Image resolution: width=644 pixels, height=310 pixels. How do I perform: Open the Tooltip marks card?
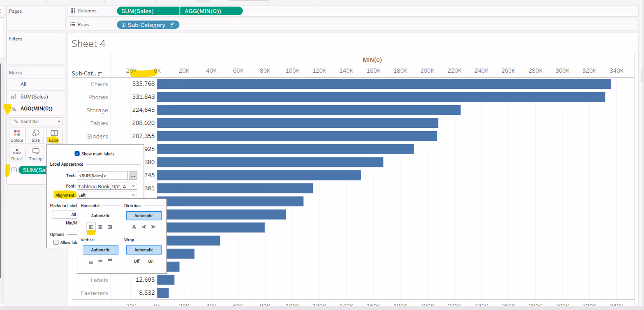tap(36, 154)
